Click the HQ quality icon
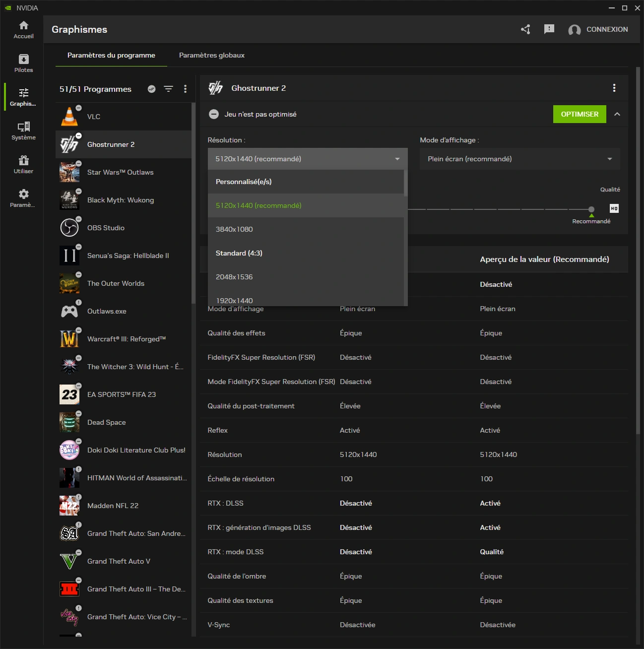The height and width of the screenshot is (649, 644). tap(614, 208)
